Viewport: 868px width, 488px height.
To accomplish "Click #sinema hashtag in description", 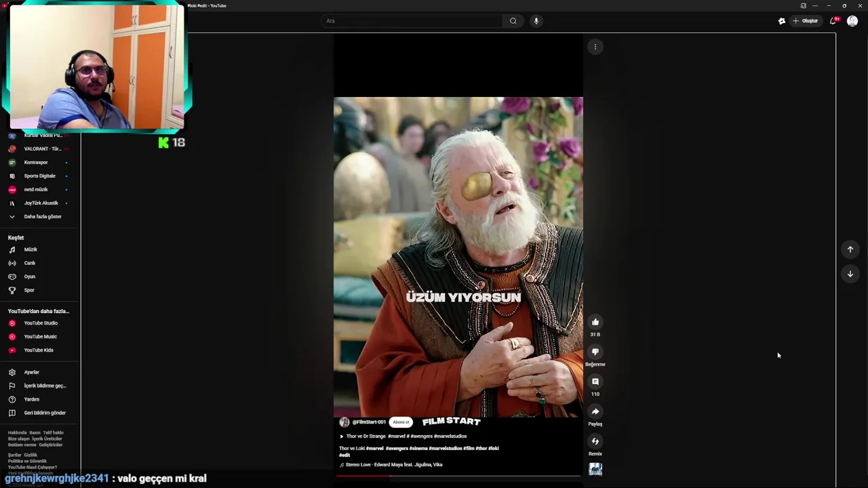I will point(418,449).
